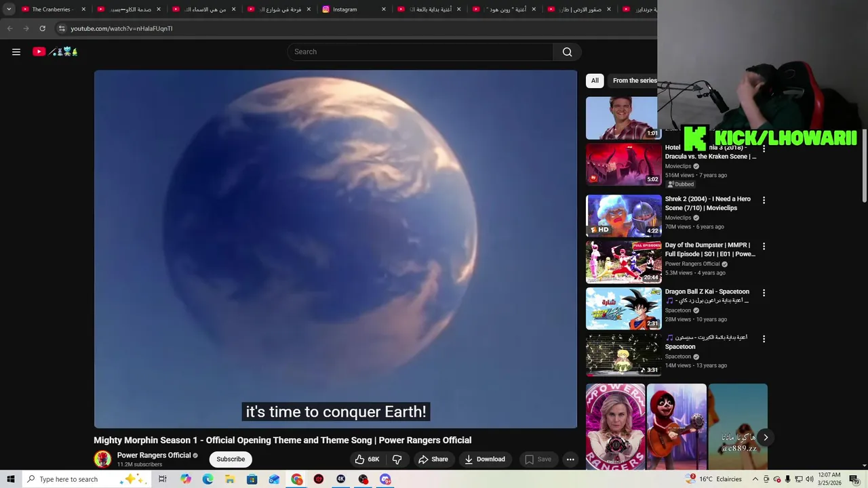868x488 pixels.
Task: Switch to the صقور الارض tab
Action: click(x=578, y=9)
